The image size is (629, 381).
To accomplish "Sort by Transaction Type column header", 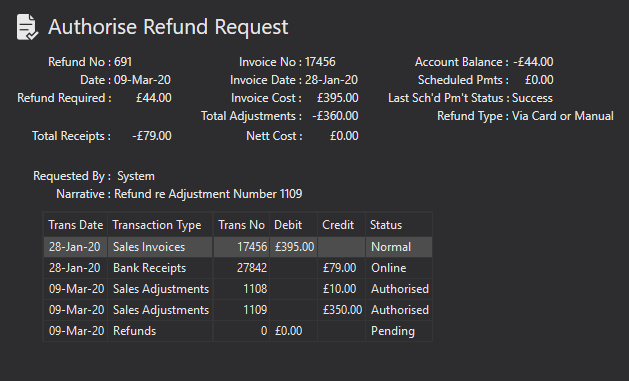I will tap(160, 225).
